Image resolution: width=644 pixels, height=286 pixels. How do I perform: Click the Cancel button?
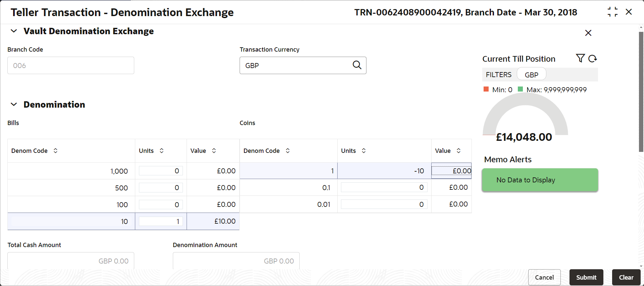544,277
